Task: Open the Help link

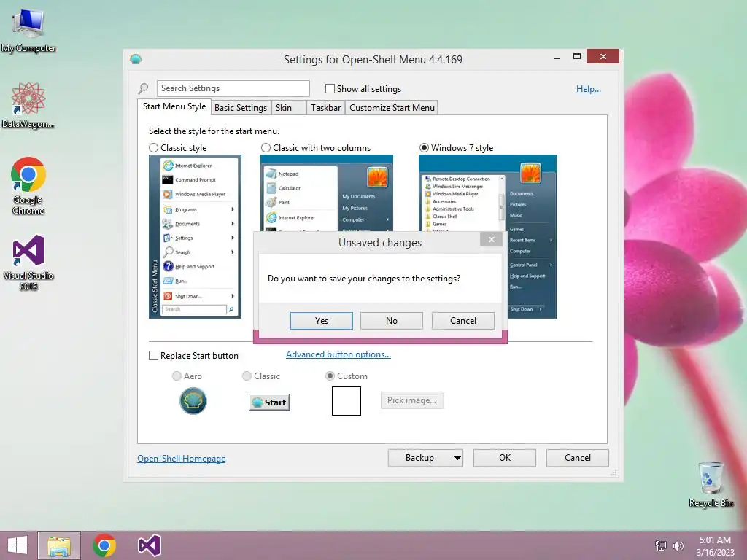Action: click(x=589, y=88)
